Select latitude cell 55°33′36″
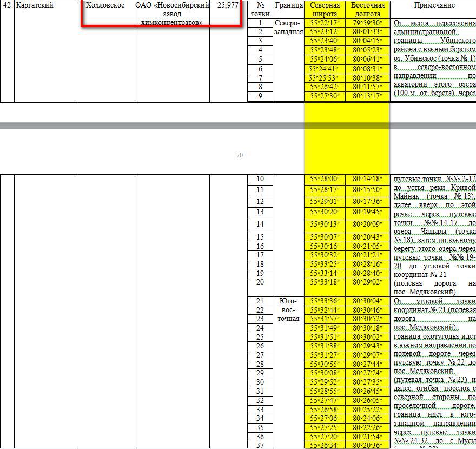Screen dimensions: 476x449 pos(325,301)
